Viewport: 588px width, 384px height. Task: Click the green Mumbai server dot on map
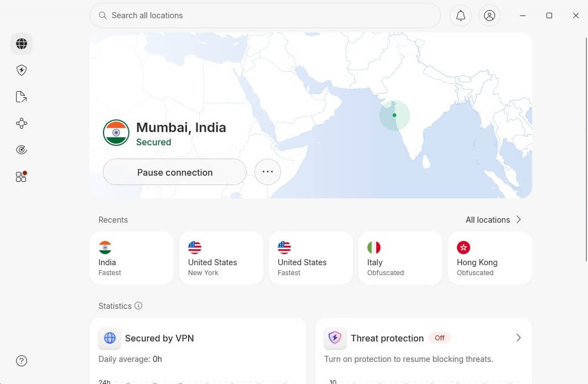point(394,115)
